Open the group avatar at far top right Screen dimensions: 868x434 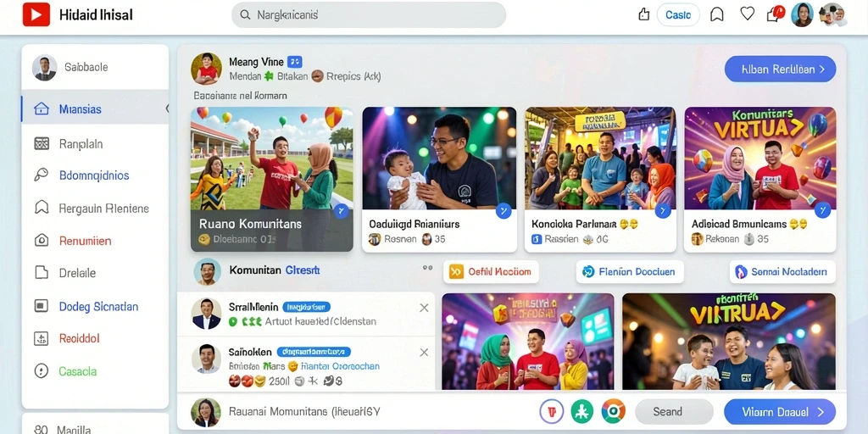[832, 15]
